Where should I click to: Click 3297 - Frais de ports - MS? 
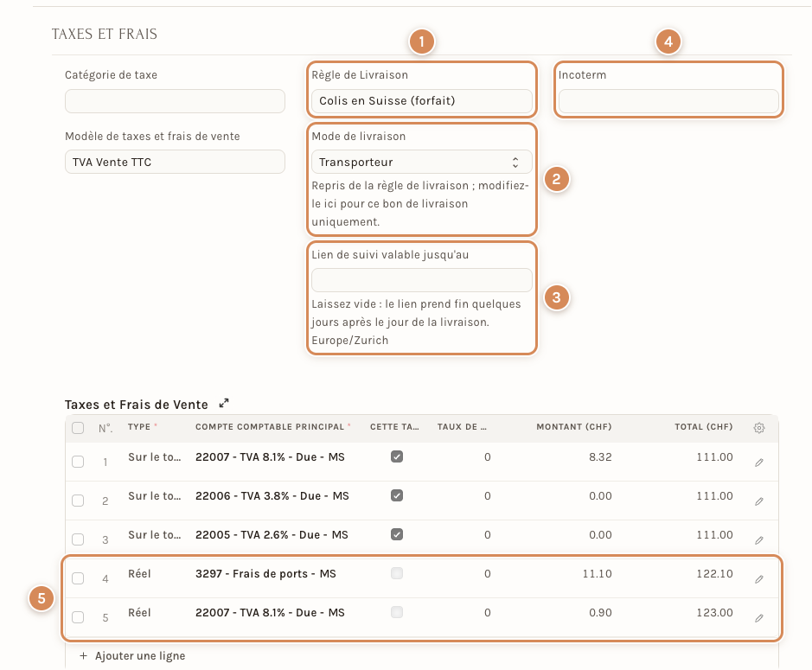click(265, 574)
